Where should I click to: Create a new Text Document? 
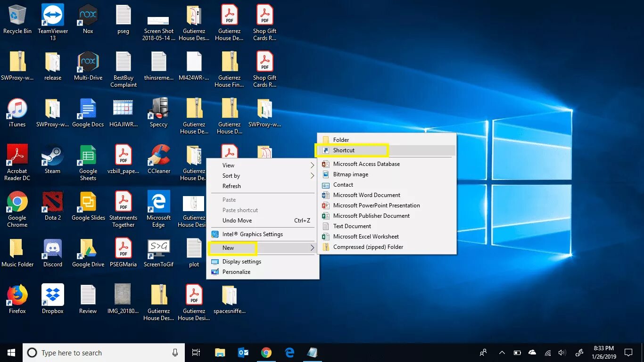[x=387, y=226]
